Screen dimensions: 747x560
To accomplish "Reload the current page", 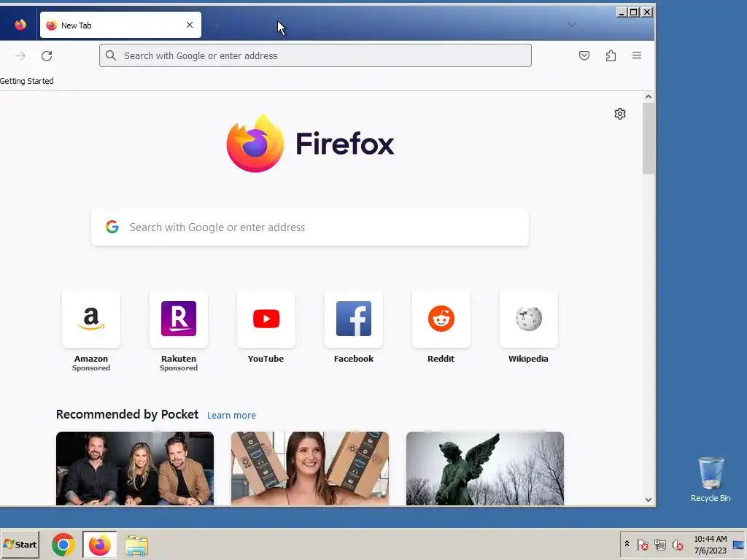I will click(x=47, y=55).
